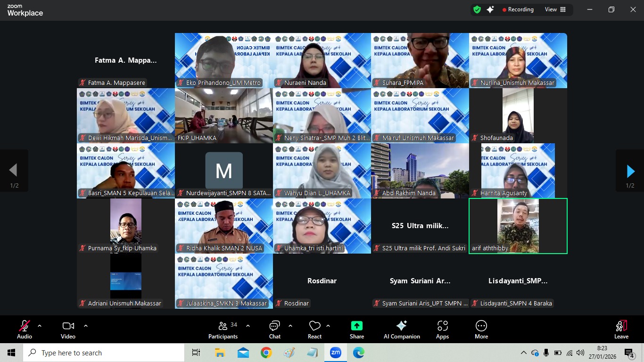Click the Recording indicator
Image resolution: width=644 pixels, height=362 pixels.
point(518,9)
